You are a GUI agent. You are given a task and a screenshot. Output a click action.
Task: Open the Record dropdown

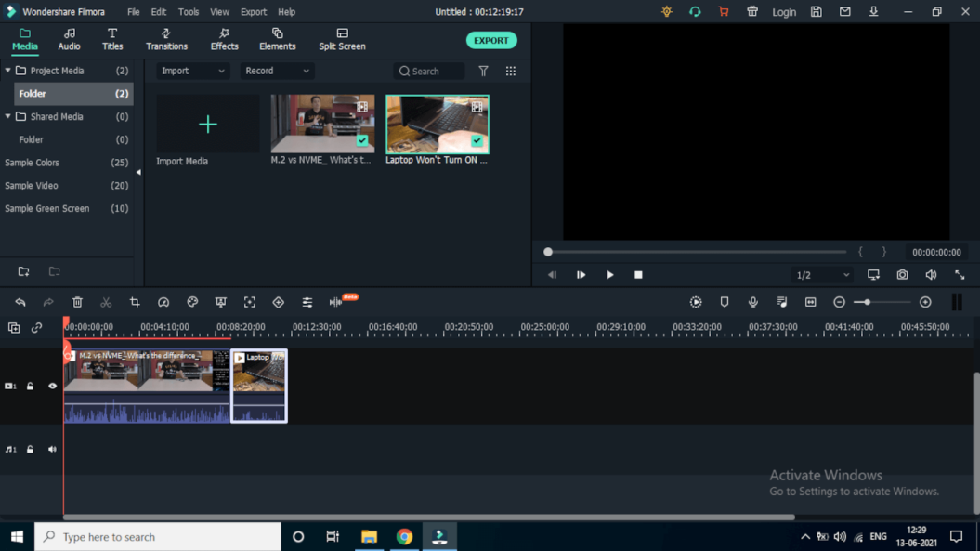point(276,71)
